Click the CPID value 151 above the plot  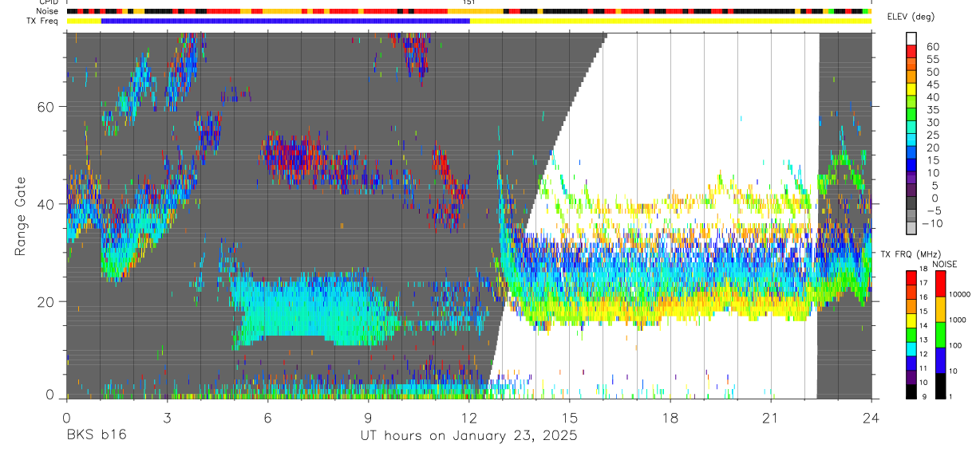(469, 2)
